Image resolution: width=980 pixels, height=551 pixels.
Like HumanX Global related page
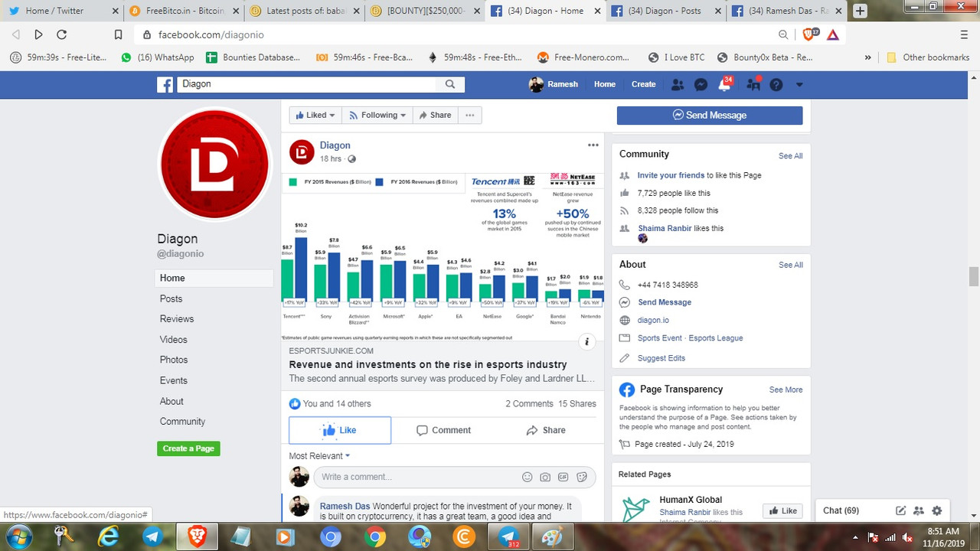point(783,510)
